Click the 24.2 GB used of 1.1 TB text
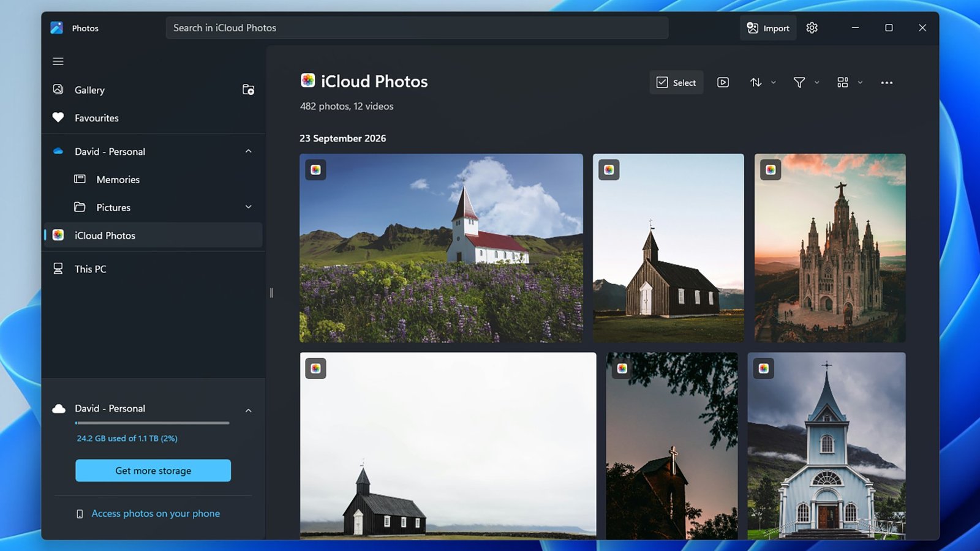This screenshot has height=551, width=980. point(127,438)
